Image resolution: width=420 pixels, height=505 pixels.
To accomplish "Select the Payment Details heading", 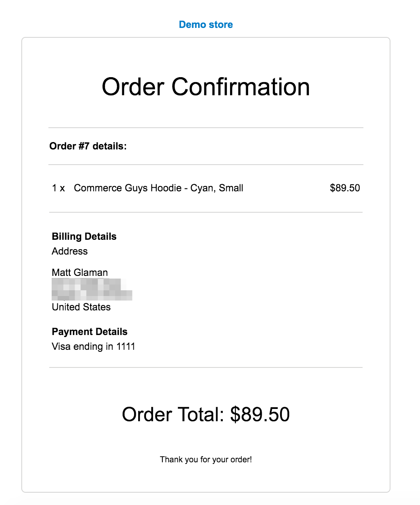I will click(90, 332).
